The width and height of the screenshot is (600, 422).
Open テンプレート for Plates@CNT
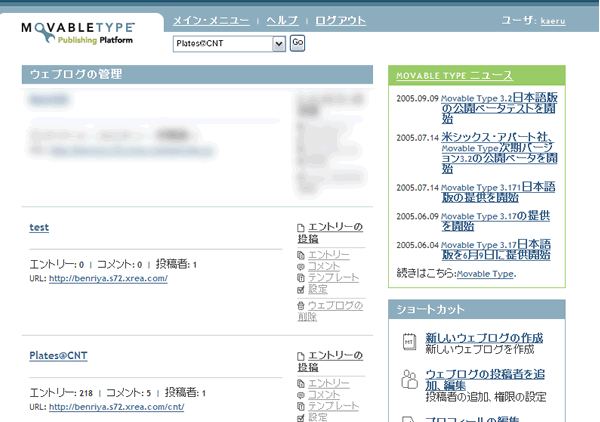tap(334, 406)
